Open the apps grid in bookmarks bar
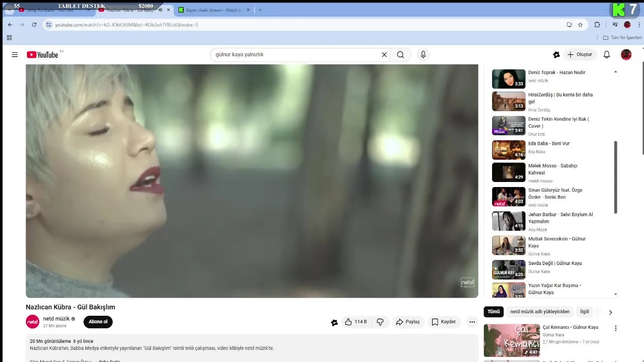 coord(9,38)
